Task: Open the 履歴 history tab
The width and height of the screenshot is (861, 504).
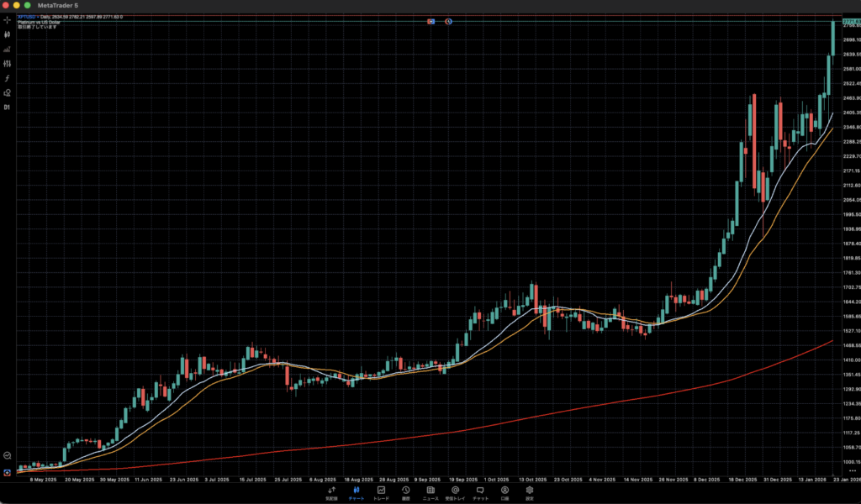Action: click(405, 492)
